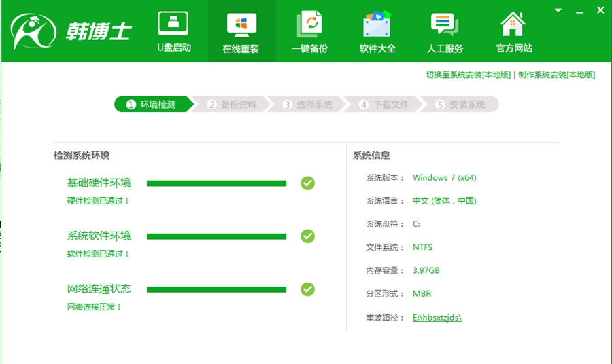Screen dimensions: 612x364
Task: Click the 基础硬件环境 passed checkmark icon
Action: [x=307, y=183]
